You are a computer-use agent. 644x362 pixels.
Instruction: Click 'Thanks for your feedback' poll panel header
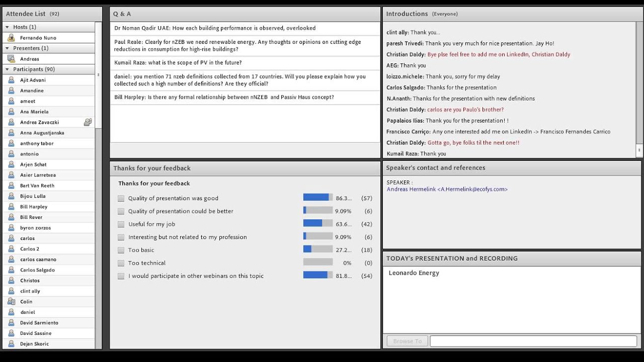(x=245, y=168)
